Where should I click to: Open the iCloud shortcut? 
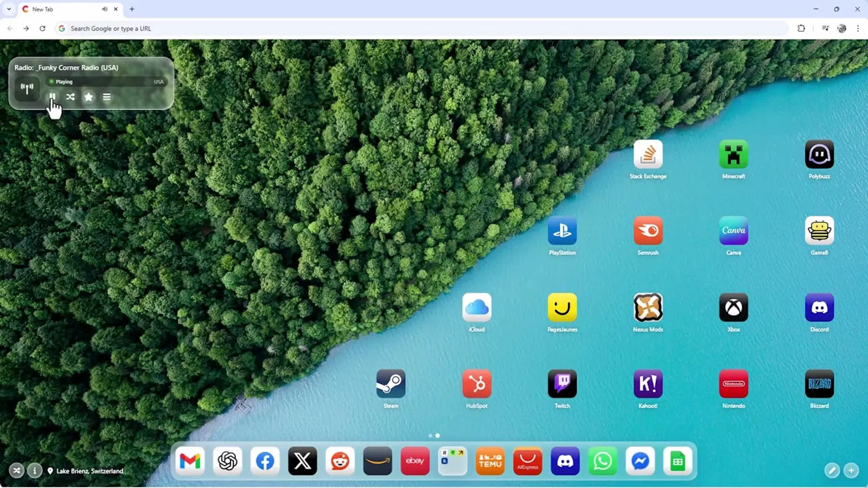coord(477,307)
